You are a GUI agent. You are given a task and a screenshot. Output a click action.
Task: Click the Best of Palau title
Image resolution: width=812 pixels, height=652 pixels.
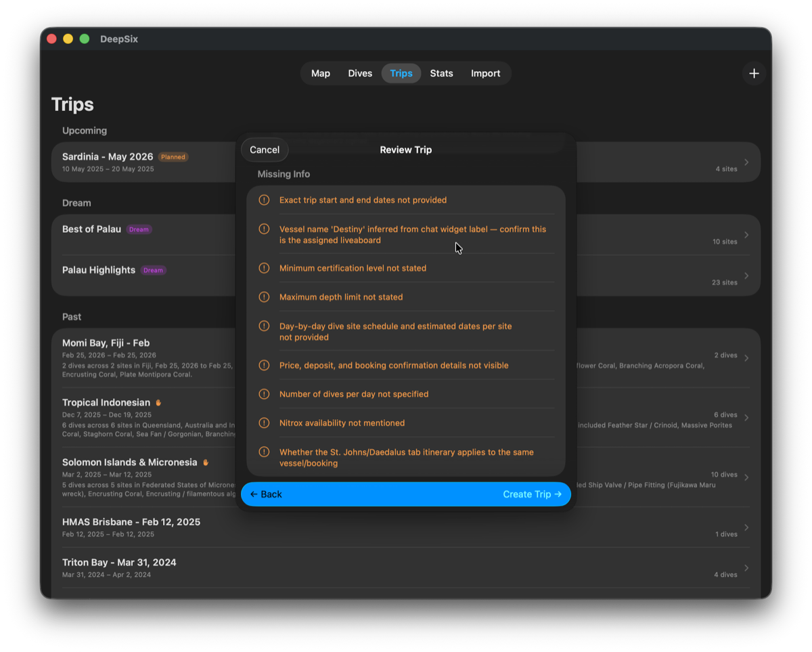tap(91, 229)
